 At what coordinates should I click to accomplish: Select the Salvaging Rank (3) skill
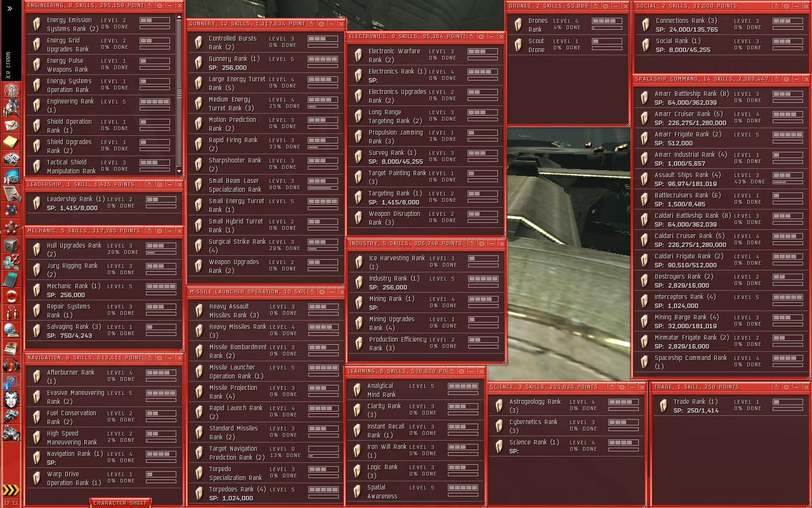tap(104, 331)
